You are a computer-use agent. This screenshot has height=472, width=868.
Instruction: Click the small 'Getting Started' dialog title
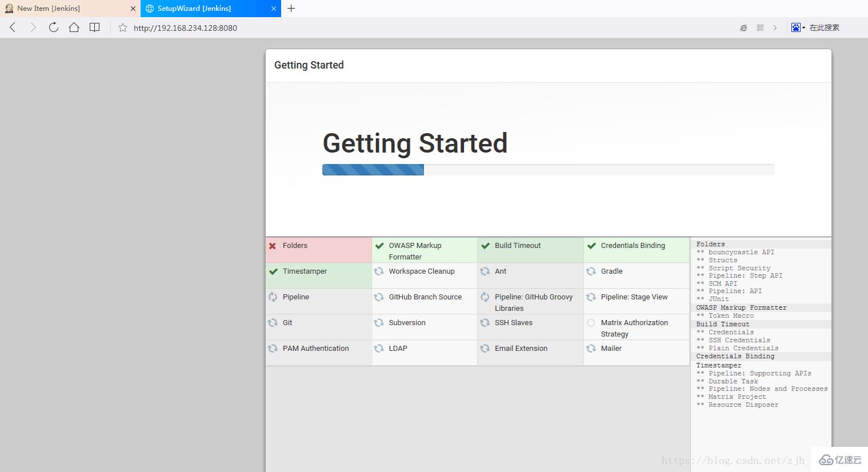pos(309,65)
